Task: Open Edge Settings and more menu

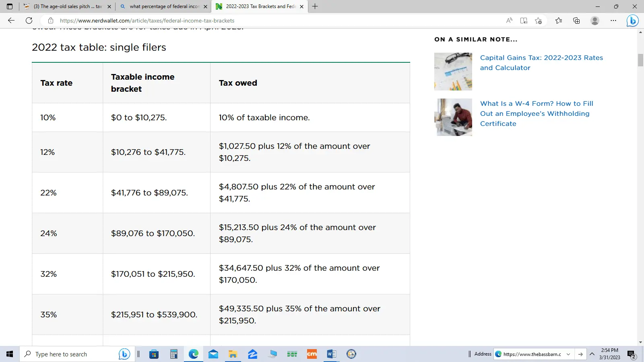Action: [613, 21]
